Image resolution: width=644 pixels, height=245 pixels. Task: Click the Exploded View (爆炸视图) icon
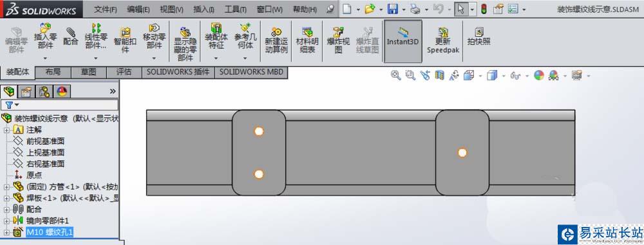pyautogui.click(x=339, y=32)
